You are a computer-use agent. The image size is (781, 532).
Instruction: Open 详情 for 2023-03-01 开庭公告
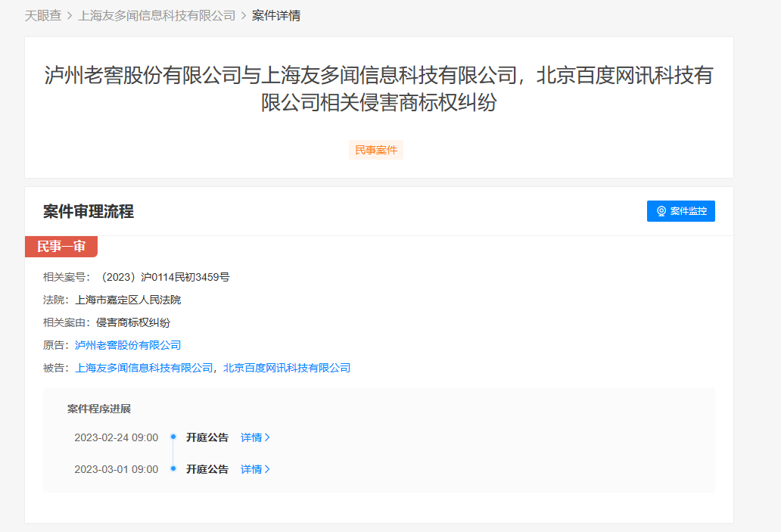point(255,469)
